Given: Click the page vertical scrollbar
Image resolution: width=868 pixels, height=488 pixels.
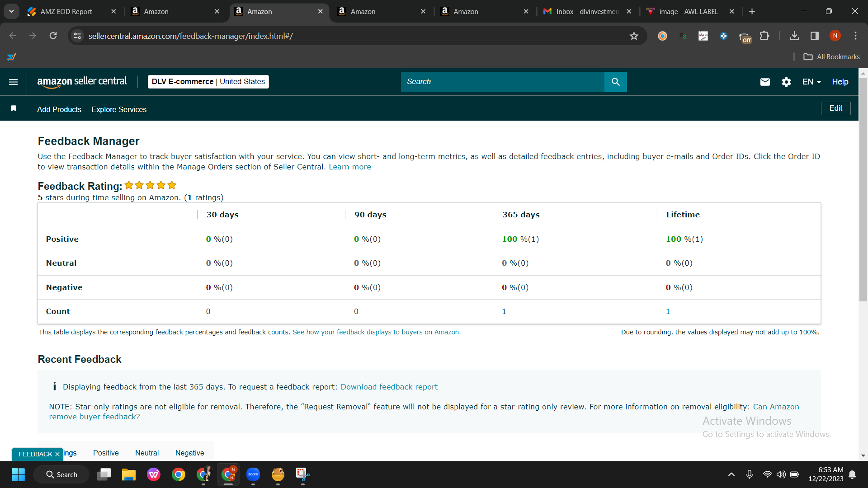Looking at the screenshot, I should 863,189.
